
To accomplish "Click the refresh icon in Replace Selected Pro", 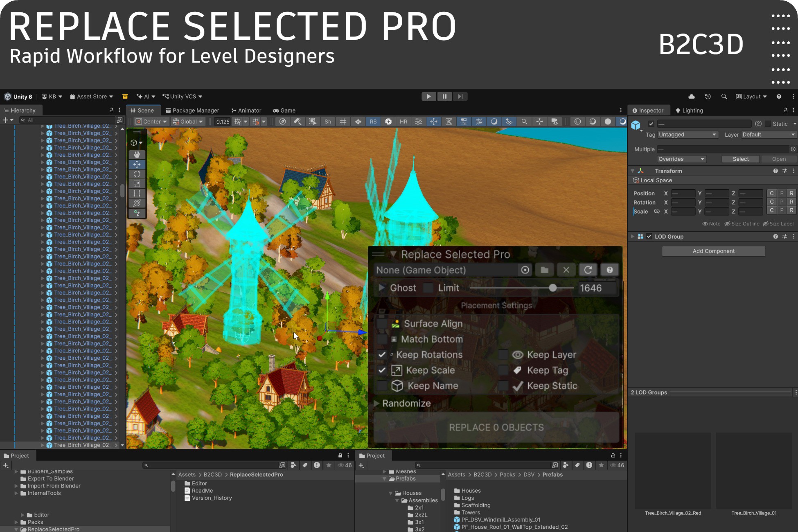I will [588, 270].
